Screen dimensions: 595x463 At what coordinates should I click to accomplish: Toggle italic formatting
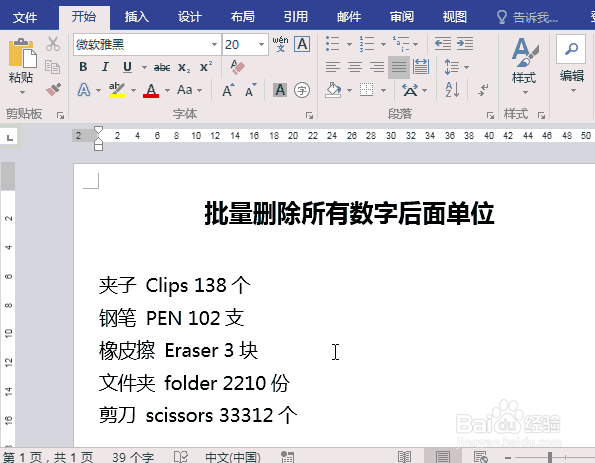pos(105,67)
